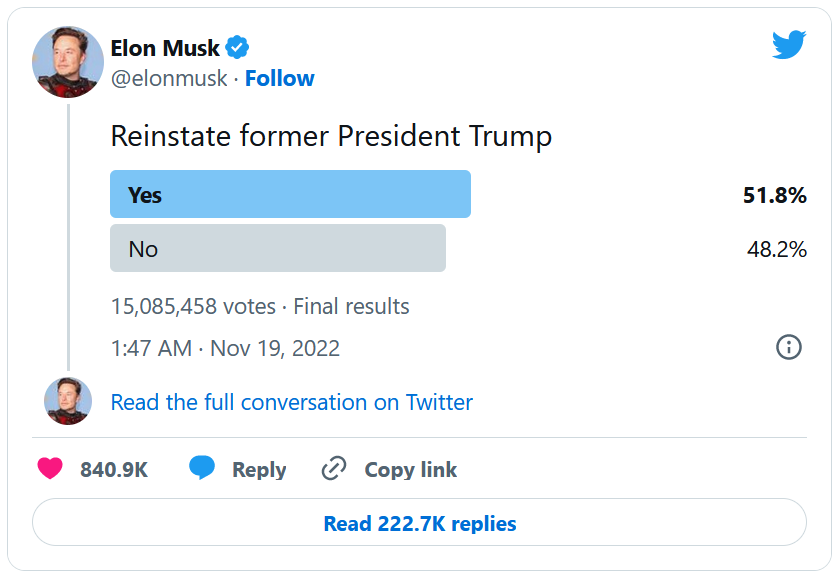This screenshot has width=839, height=579.
Task: Open Elon Musk's large profile avatar
Action: click(68, 62)
